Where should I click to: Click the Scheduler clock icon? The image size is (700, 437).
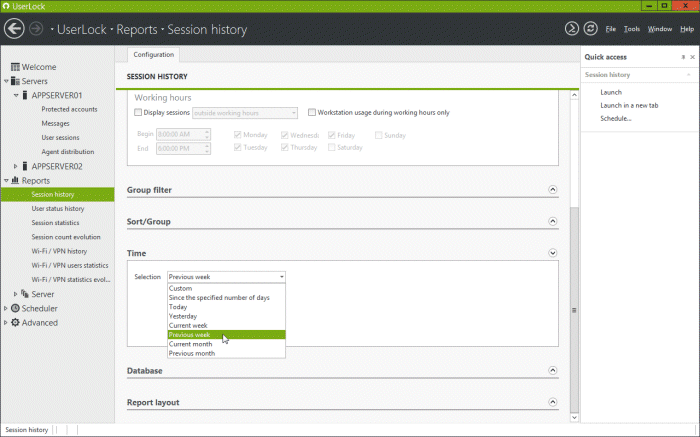(15, 309)
